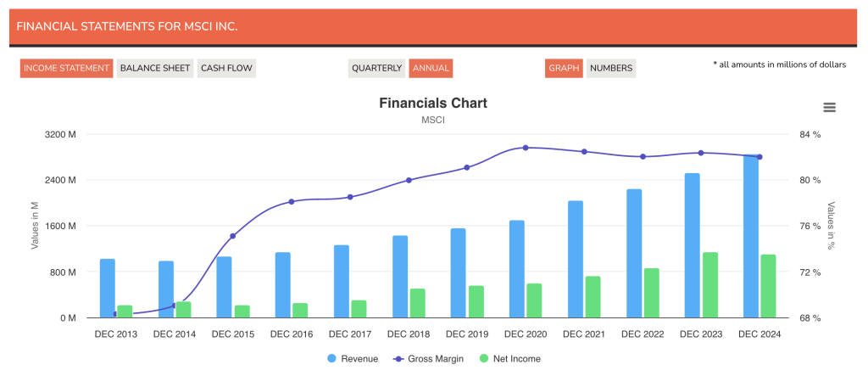Viewport: 868px width, 376px height.
Task: Click the 'Values in %' axis title
Action: (x=831, y=226)
